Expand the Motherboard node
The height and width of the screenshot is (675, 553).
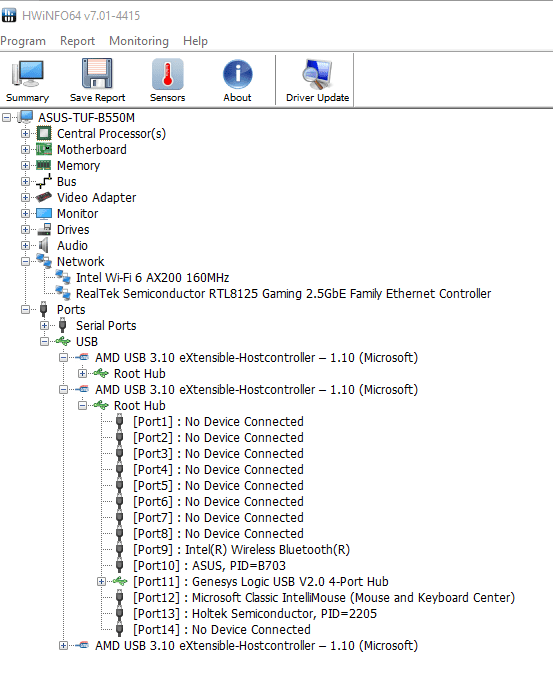click(25, 149)
